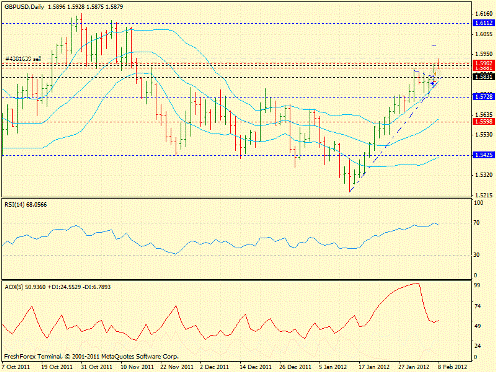Select the black 1.5831 price level tag
This screenshot has height=372, width=496.
(x=484, y=77)
